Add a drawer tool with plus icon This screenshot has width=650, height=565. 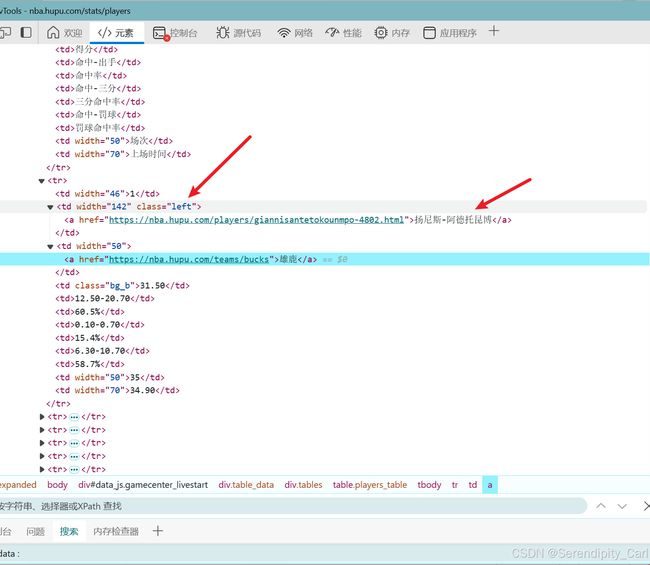158,531
